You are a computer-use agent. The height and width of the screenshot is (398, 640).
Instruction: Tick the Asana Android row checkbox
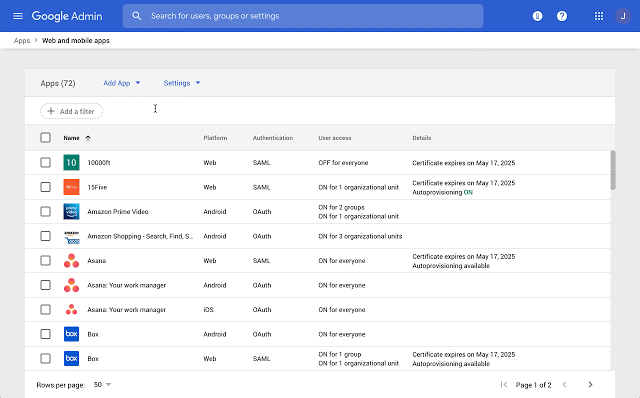point(45,285)
